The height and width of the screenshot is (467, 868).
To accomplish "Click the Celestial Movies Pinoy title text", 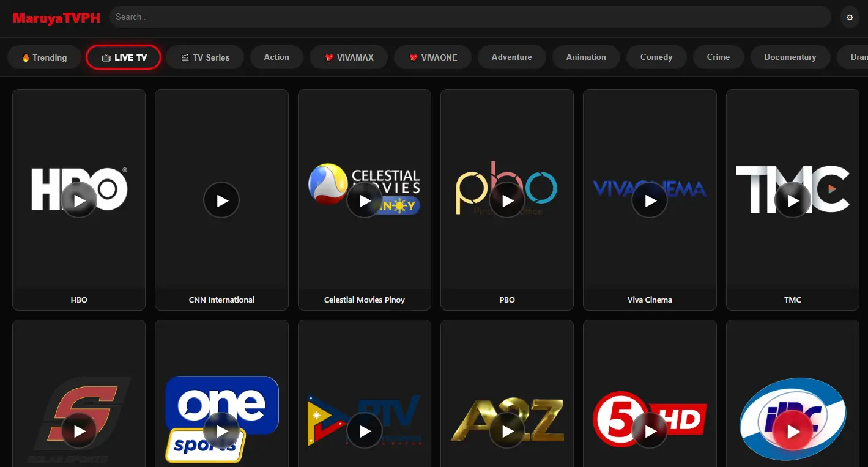I will (365, 300).
